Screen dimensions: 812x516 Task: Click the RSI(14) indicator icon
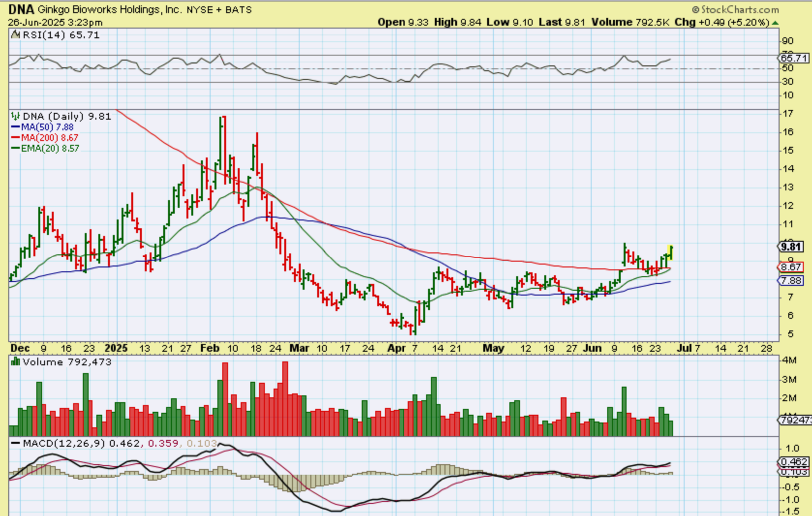click(x=15, y=35)
